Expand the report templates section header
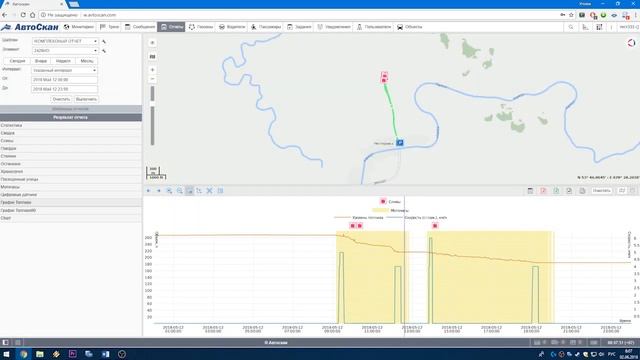This screenshot has height=360, width=640. pyautogui.click(x=71, y=109)
